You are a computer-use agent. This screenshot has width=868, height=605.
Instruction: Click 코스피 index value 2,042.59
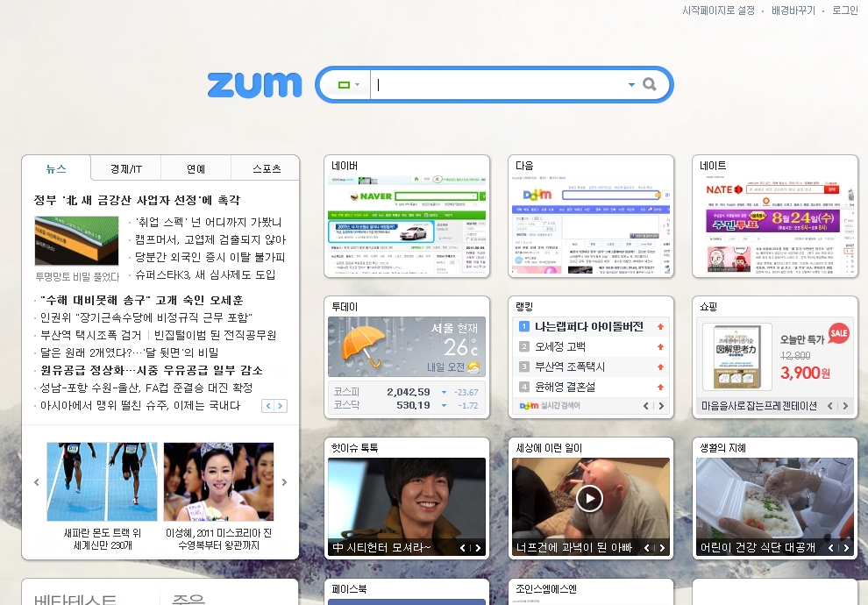[x=409, y=392]
